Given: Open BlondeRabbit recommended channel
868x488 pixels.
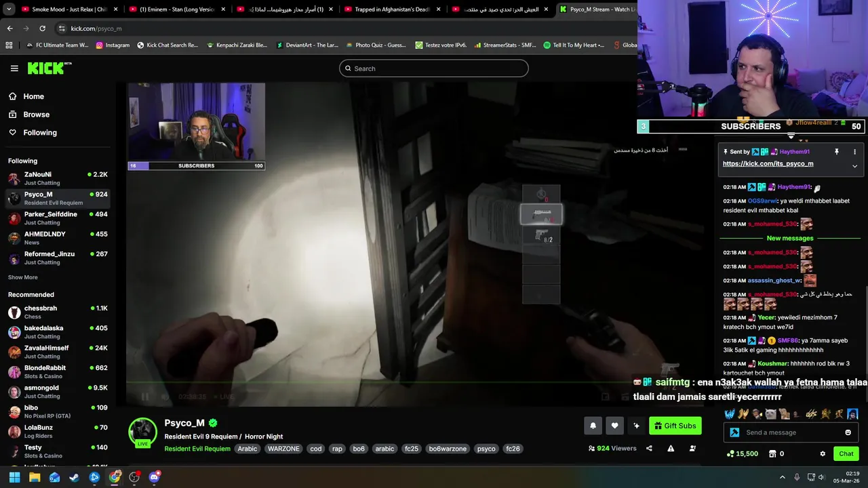Looking at the screenshot, I should [x=58, y=371].
